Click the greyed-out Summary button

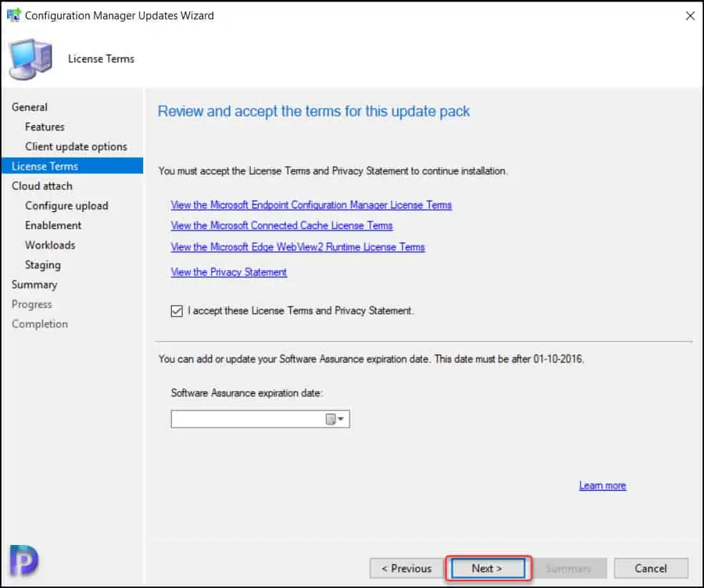click(569, 569)
